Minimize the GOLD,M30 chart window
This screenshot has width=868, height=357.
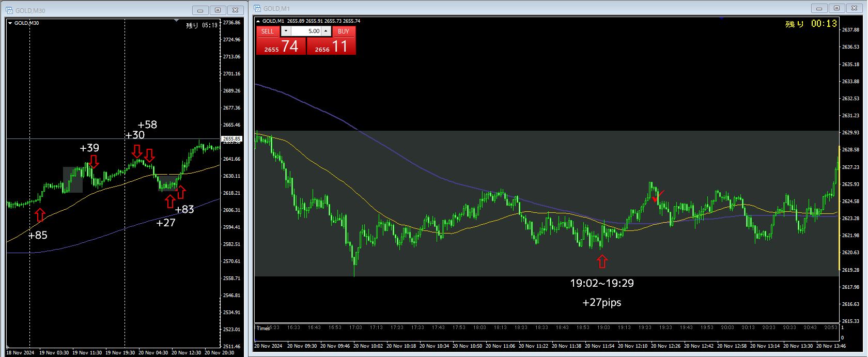200,10
